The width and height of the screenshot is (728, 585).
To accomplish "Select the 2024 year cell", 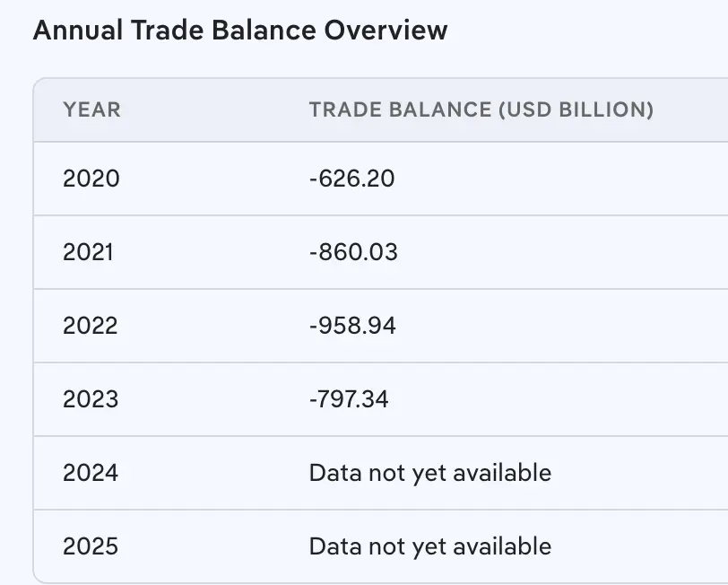I will [x=91, y=473].
